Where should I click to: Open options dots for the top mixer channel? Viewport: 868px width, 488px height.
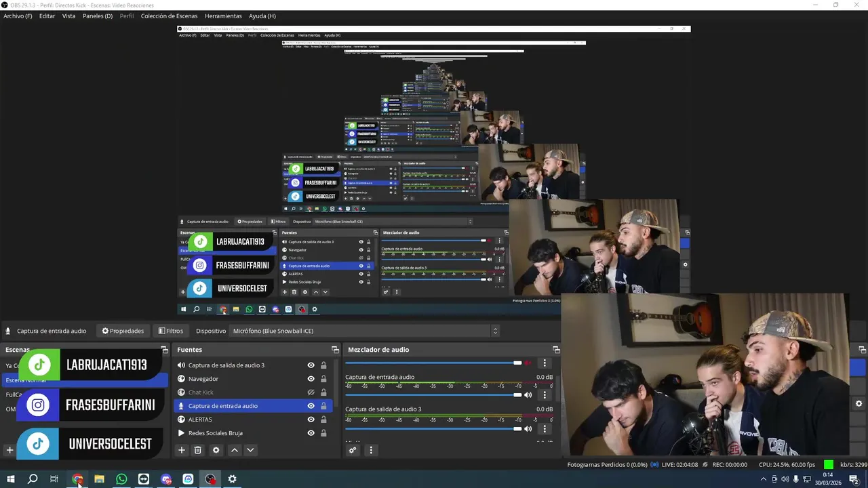pyautogui.click(x=544, y=363)
